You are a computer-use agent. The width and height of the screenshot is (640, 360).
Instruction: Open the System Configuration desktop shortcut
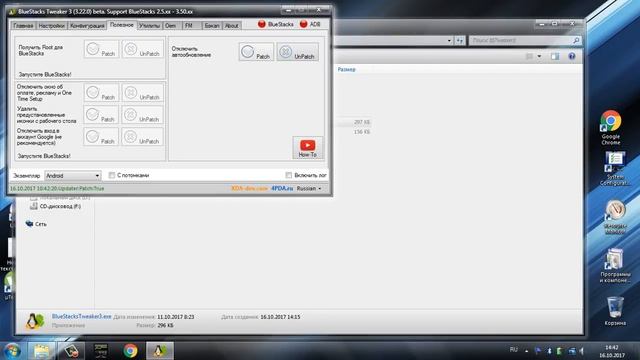click(615, 169)
